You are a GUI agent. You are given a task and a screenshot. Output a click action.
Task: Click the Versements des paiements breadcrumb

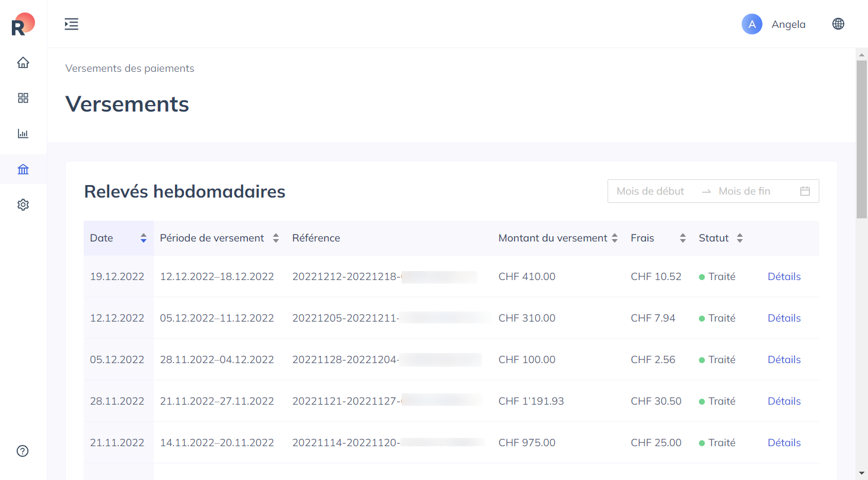tap(130, 68)
